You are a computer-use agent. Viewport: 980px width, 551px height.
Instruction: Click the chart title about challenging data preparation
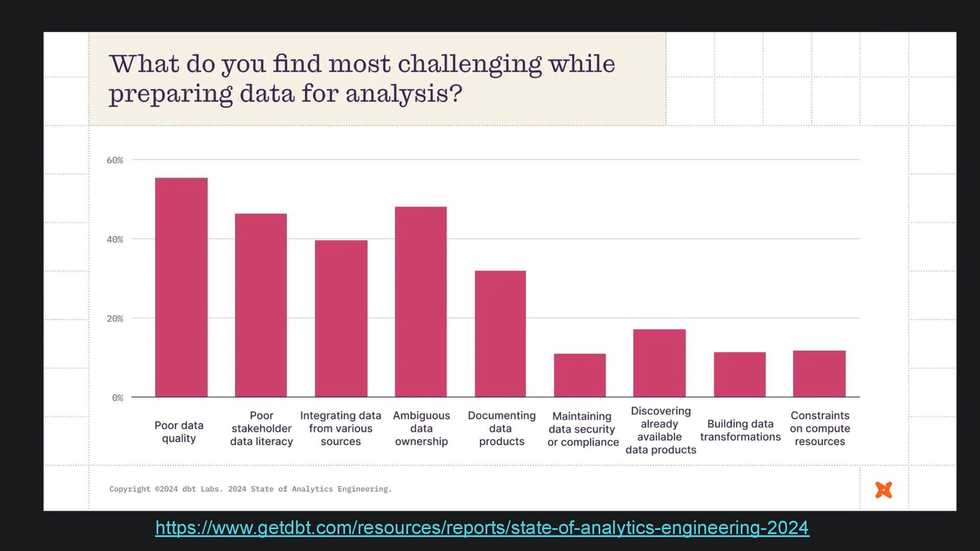[x=362, y=79]
